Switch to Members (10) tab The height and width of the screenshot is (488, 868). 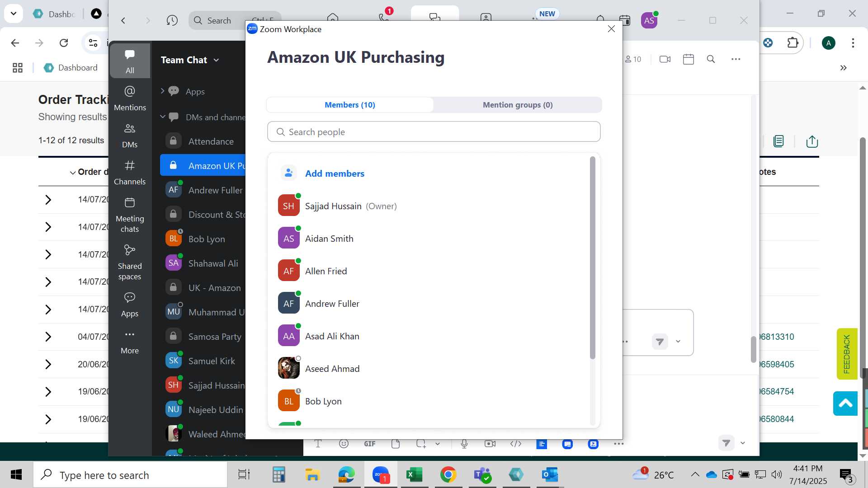click(350, 105)
